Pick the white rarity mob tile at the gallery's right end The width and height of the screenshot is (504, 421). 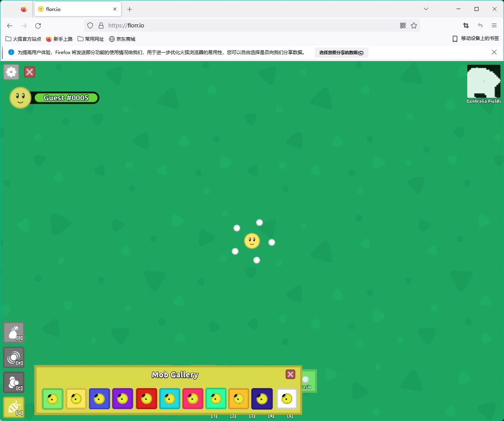[x=287, y=399]
